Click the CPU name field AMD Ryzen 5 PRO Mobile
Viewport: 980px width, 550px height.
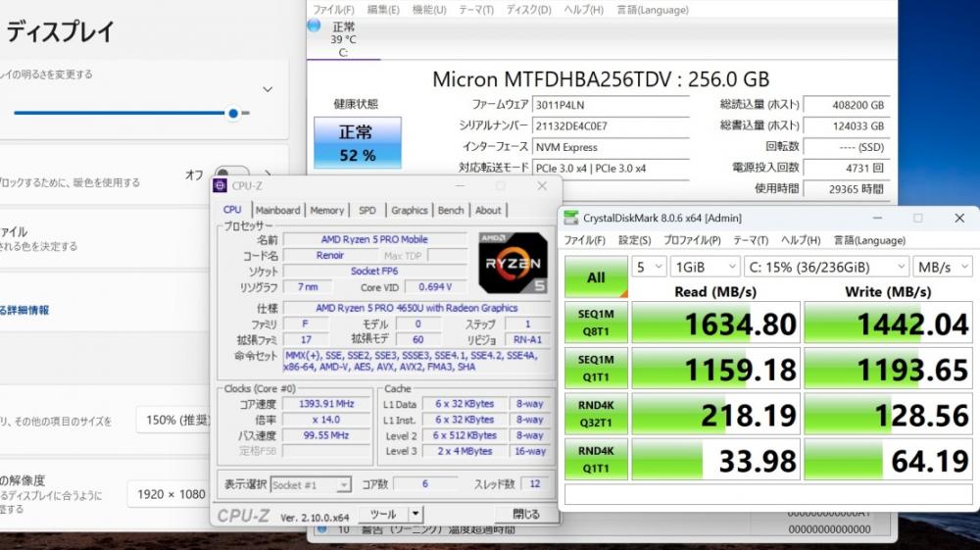pos(374,239)
